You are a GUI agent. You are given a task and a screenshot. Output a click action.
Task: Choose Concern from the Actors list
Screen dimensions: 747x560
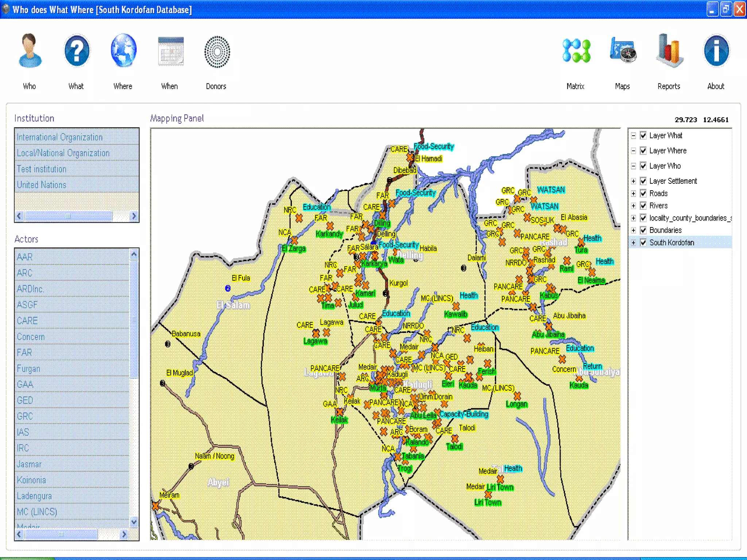point(31,337)
